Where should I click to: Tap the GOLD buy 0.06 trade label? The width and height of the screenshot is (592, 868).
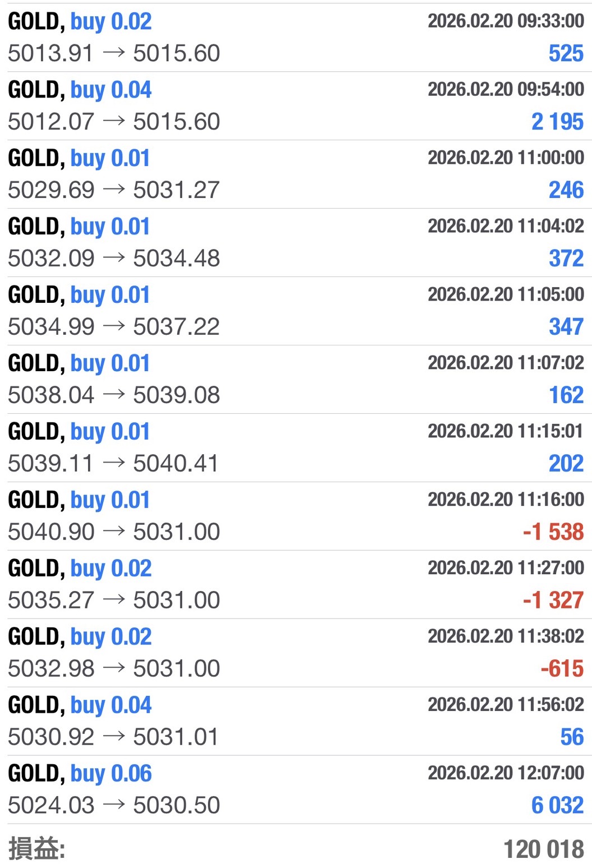click(80, 774)
